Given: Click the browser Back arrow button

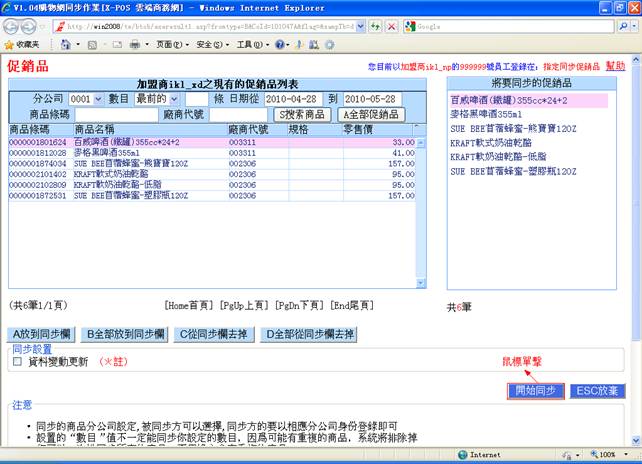Looking at the screenshot, I should click(14, 26).
